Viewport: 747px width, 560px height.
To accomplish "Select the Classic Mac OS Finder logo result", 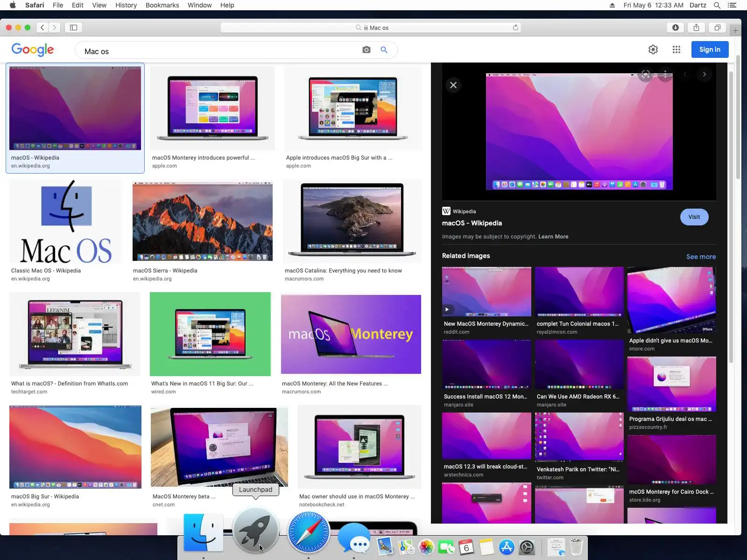I will [66, 222].
